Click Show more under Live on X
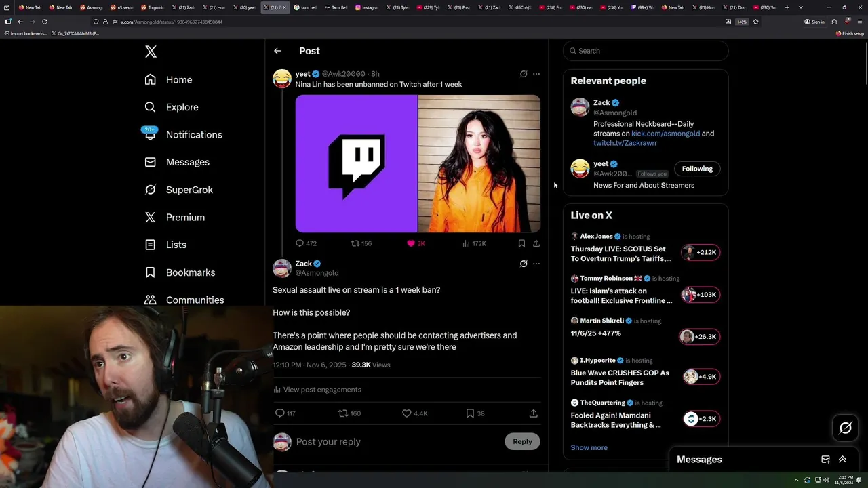 coord(589,447)
